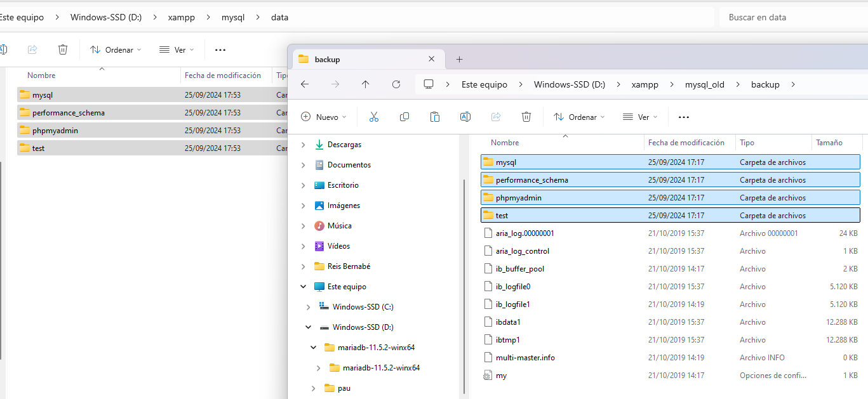Screen dimensions: 868x399
Task: Open the Ordenar dropdown in backup window
Action: 578,117
